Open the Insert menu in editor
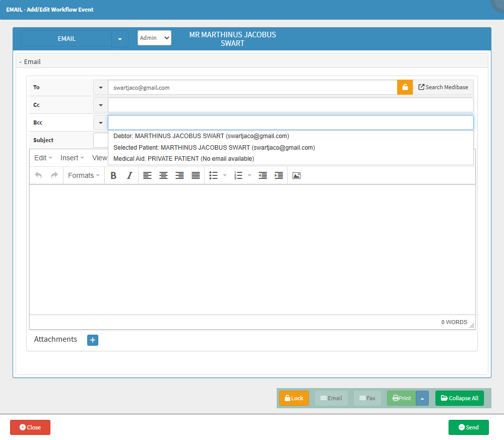Viewport: 504px width, 440px height. tap(72, 158)
